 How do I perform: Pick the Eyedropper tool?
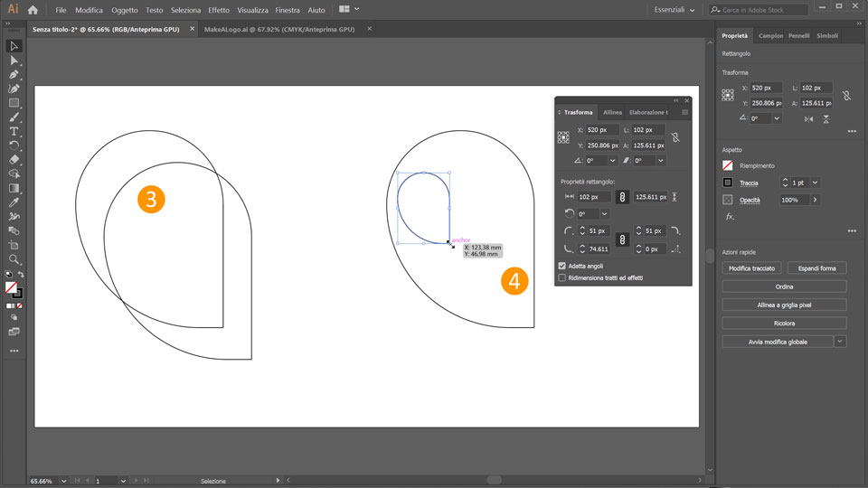(x=14, y=202)
